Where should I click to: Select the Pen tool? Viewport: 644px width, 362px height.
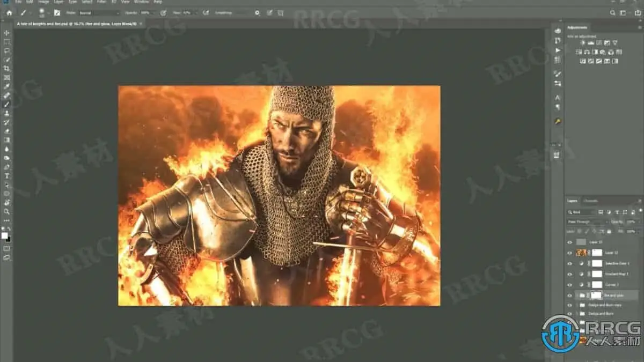point(7,167)
